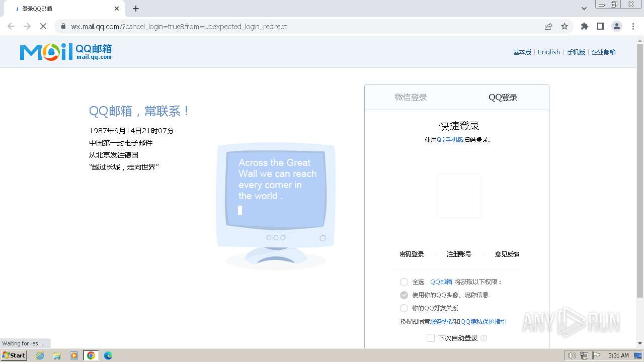Open Chrome three-dot menu
The width and height of the screenshot is (644, 362).
click(x=633, y=26)
